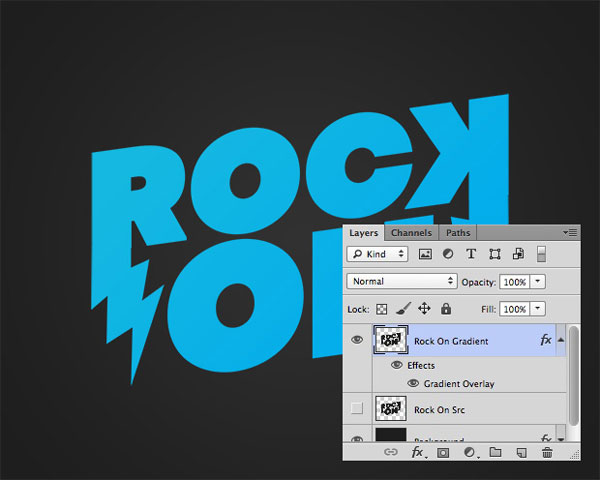Select the Rock On Src layer thumbnail
Image resolution: width=600 pixels, height=480 pixels.
(x=391, y=408)
